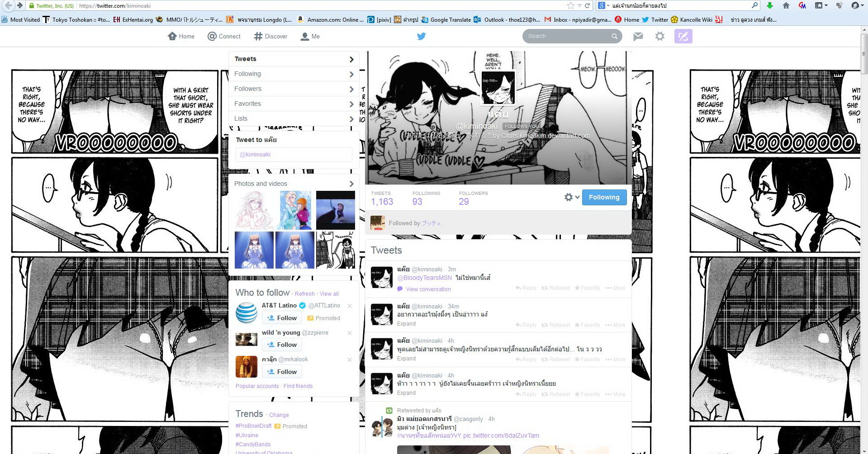Image resolution: width=868 pixels, height=454 pixels.
Task: Open the Google Translate bookmark
Action: (x=446, y=19)
